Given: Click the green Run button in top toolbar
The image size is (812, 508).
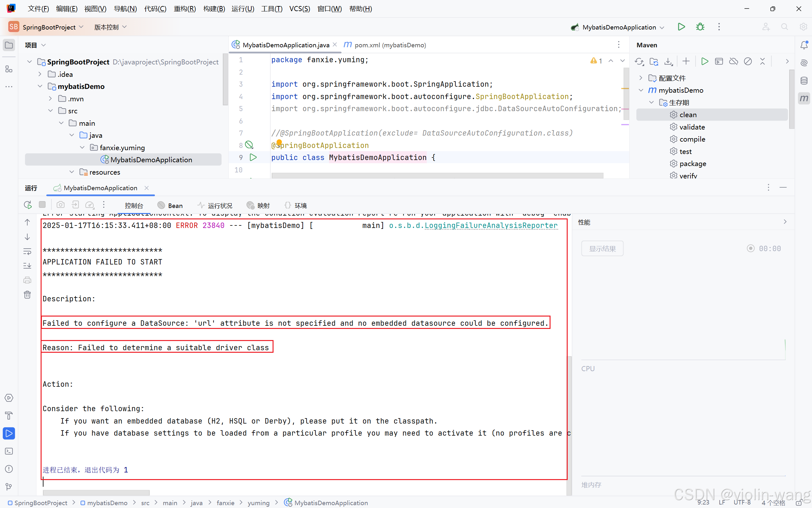Looking at the screenshot, I should (681, 27).
